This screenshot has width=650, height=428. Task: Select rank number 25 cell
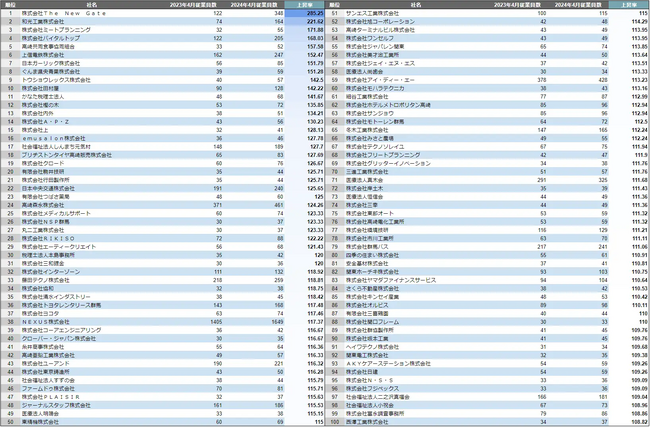click(x=10, y=213)
